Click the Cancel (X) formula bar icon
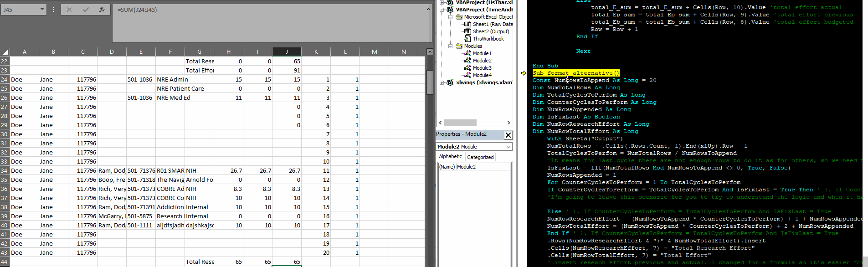868x267 pixels. click(69, 10)
